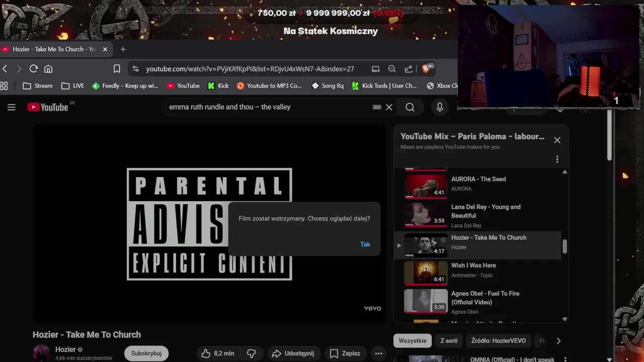
Task: Click the Subskrybuj button
Action: (146, 353)
